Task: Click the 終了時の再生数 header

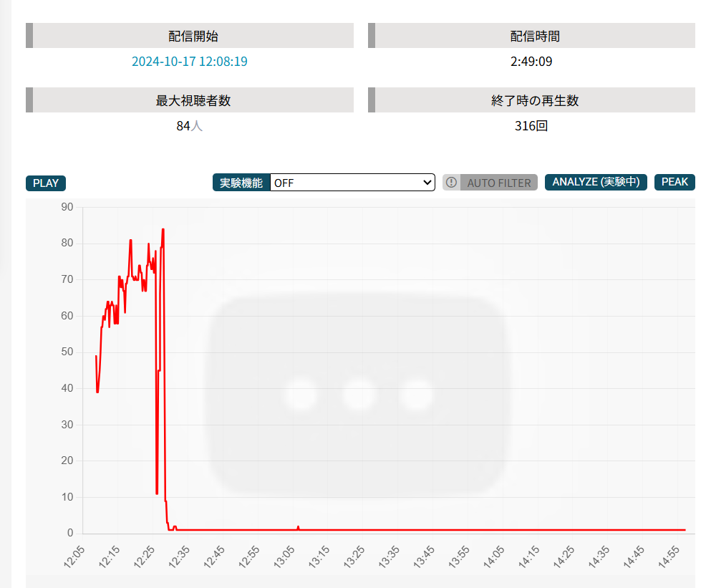Action: pyautogui.click(x=535, y=100)
